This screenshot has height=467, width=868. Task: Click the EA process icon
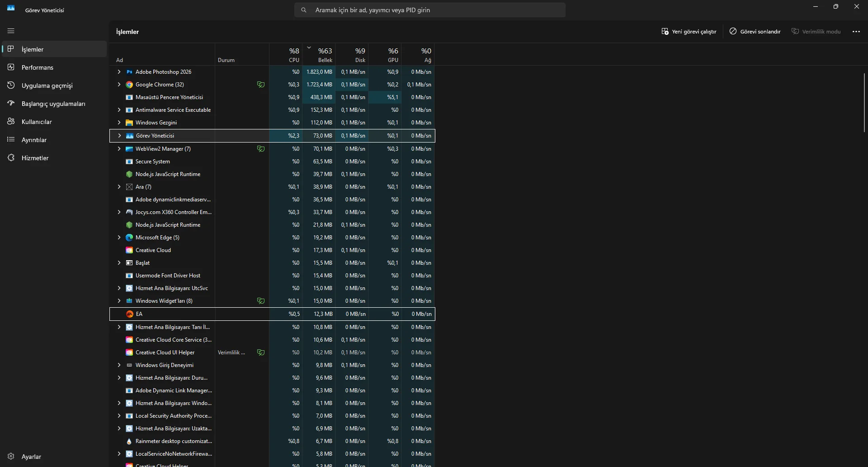pyautogui.click(x=130, y=314)
